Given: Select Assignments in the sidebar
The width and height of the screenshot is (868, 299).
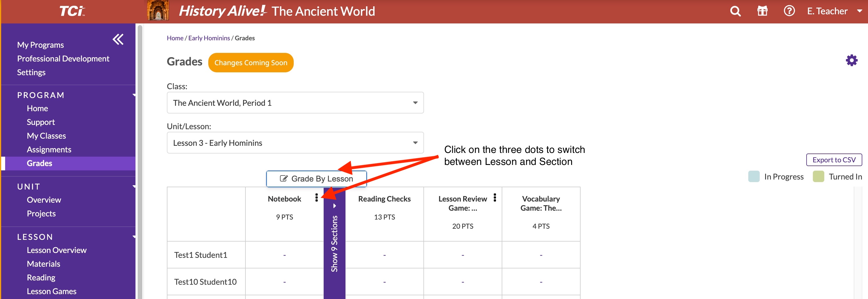Looking at the screenshot, I should coord(49,150).
